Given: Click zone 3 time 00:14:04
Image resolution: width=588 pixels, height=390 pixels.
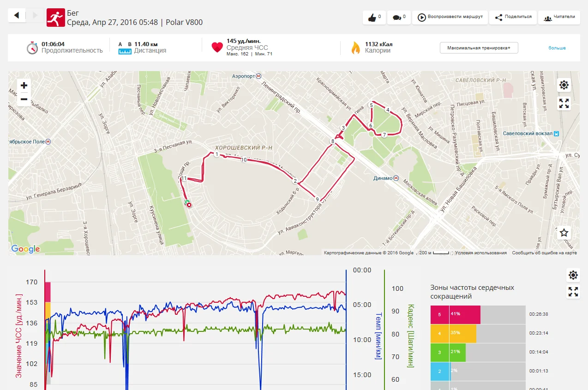Looking at the screenshot, I should pyautogui.click(x=539, y=352).
